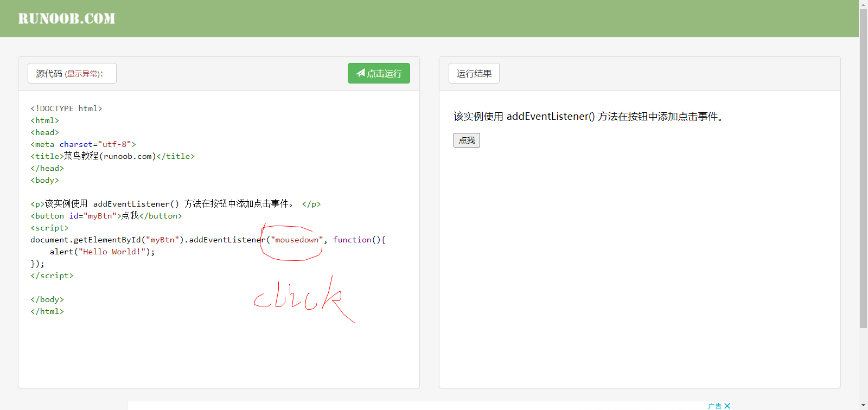Close the ad with the X icon
This screenshot has height=410, width=868.
point(727,406)
